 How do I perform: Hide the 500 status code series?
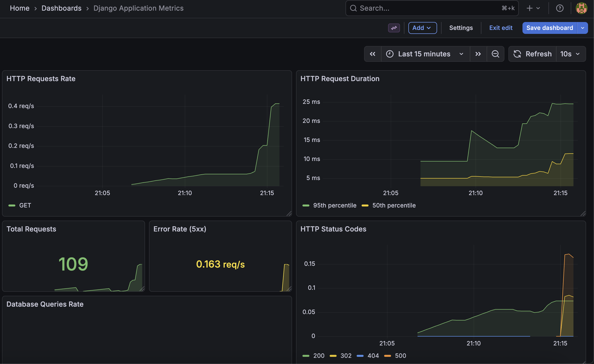click(400, 356)
